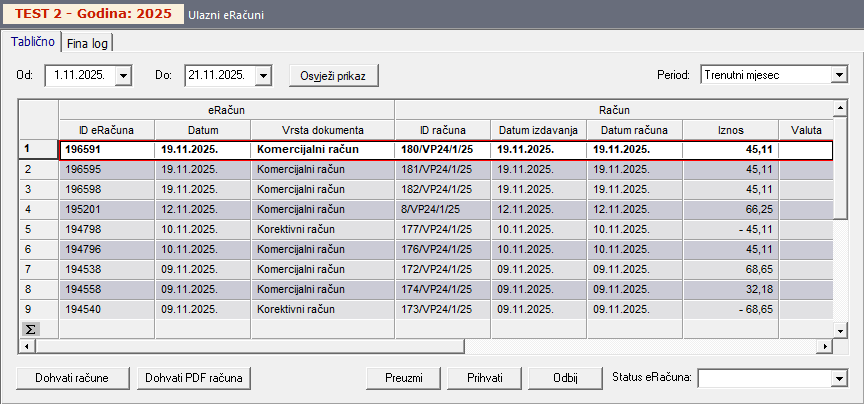The image size is (864, 404).
Task: Select the Tablično tab
Action: [x=32, y=42]
